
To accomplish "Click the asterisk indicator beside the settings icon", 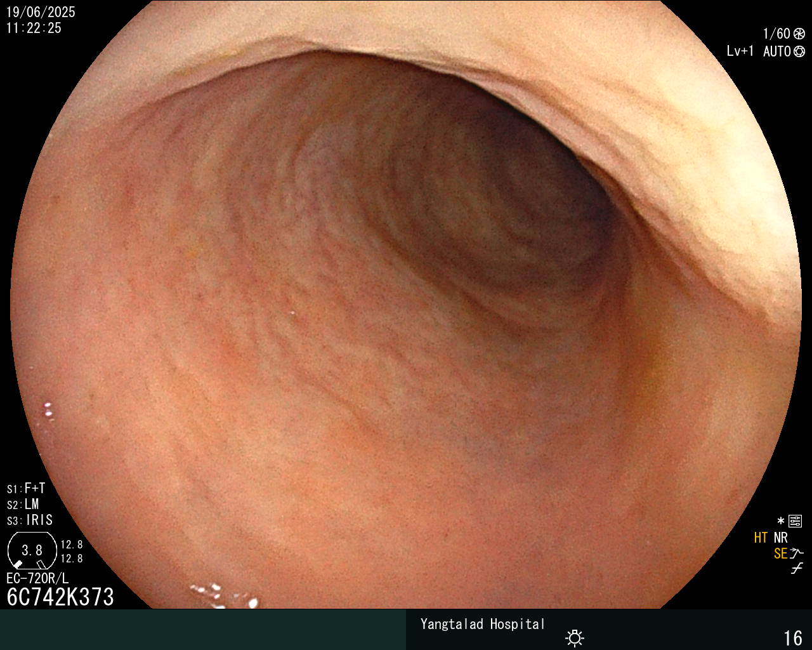I will (781, 522).
